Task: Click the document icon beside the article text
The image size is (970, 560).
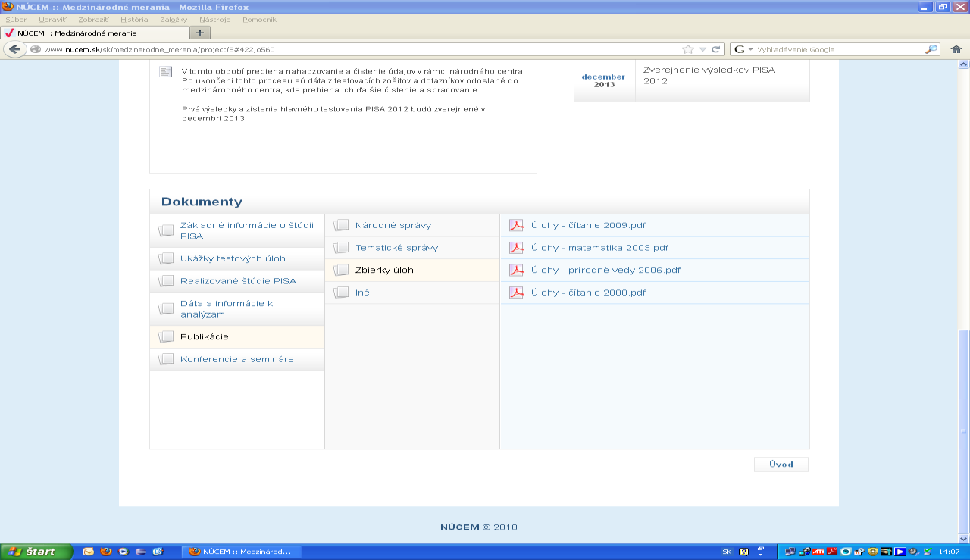Action: pos(165,72)
